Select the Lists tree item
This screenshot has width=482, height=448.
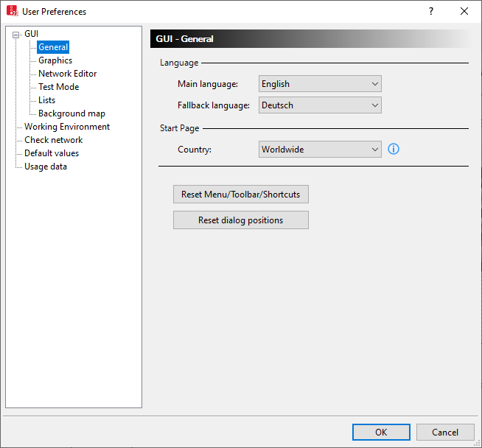(46, 100)
